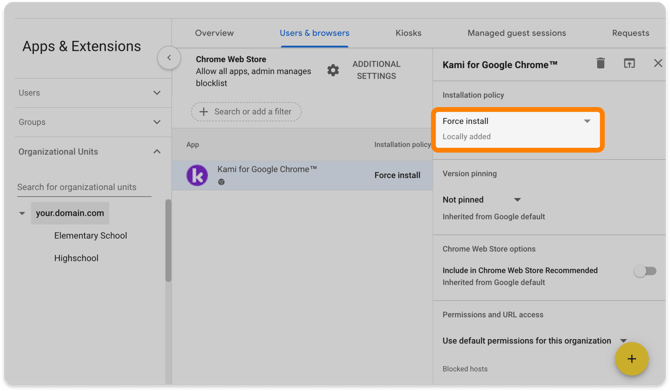Screen dimensions: 670x391
Task: Delete Kami app using trash icon
Action: [x=600, y=63]
